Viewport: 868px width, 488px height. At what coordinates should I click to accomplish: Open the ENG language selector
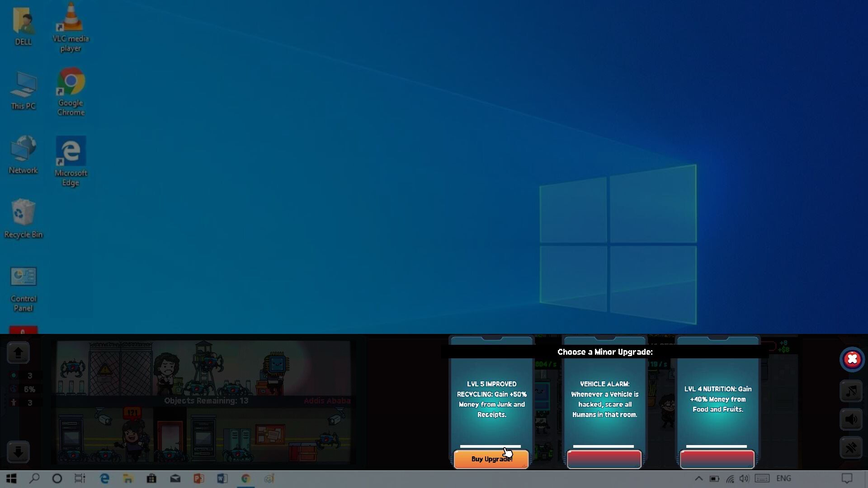(784, 479)
